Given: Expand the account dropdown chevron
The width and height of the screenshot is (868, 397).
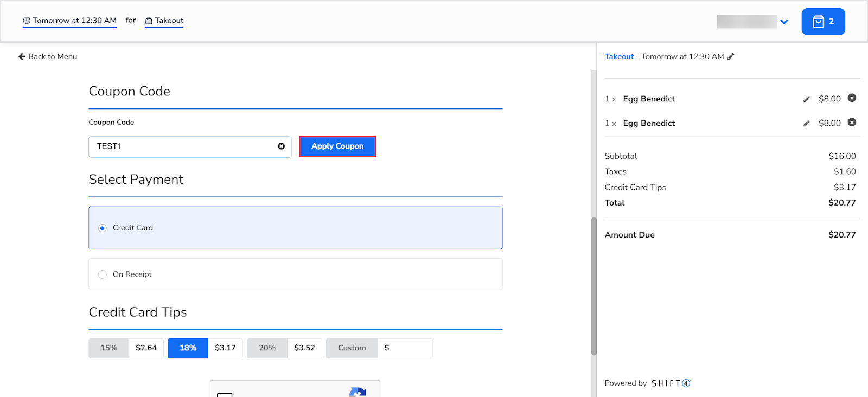Looking at the screenshot, I should point(784,22).
